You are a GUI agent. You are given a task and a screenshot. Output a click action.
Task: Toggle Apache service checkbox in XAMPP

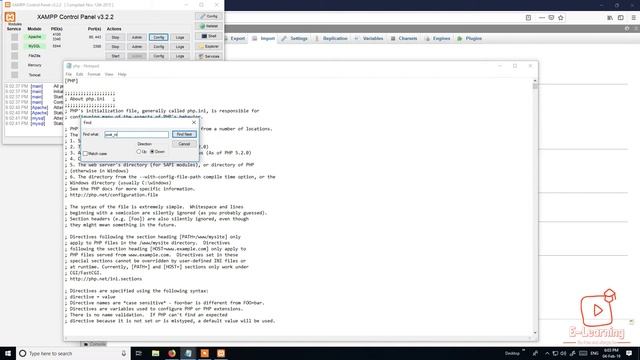coord(14,37)
